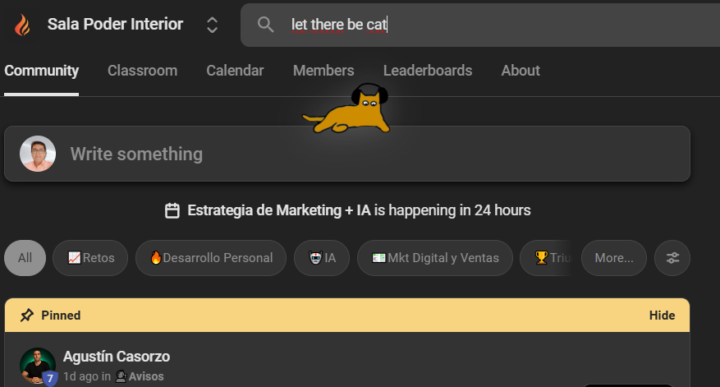
Task: Open the Estrategia de Marketing + IA event link
Action: 348,210
